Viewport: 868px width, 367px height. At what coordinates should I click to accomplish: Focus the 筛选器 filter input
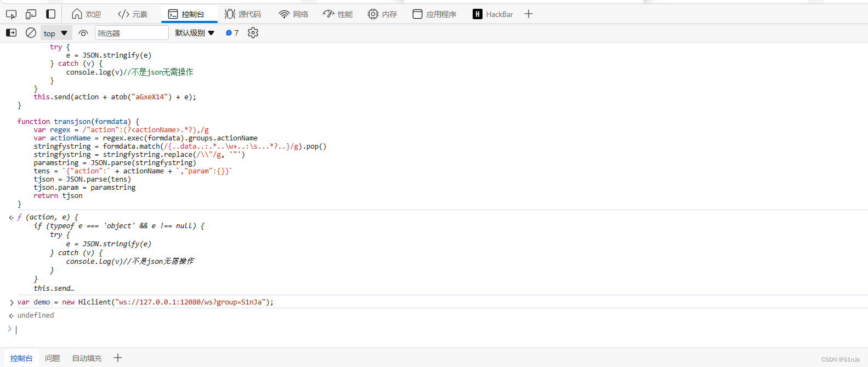pos(132,33)
